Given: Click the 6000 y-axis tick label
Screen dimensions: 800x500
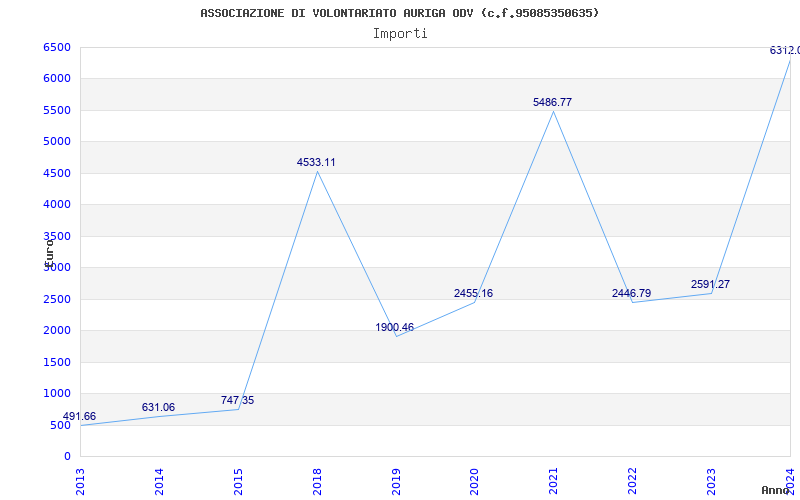Looking at the screenshot, I should tap(57, 79).
